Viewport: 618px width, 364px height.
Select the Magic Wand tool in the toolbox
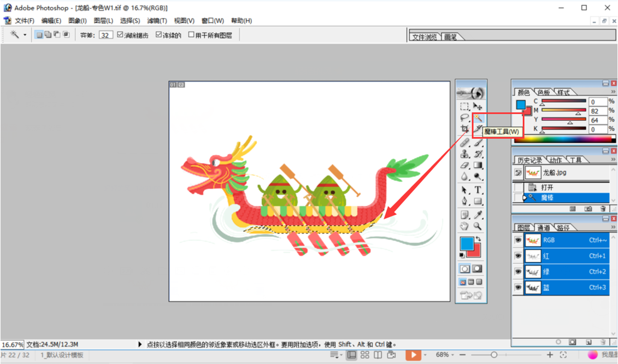point(478,118)
